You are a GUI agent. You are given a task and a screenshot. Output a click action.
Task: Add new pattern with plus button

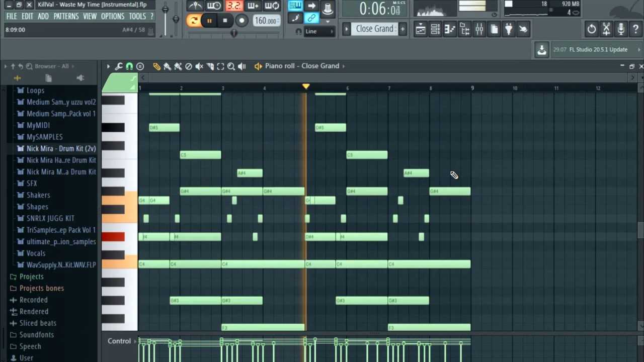coord(403,29)
